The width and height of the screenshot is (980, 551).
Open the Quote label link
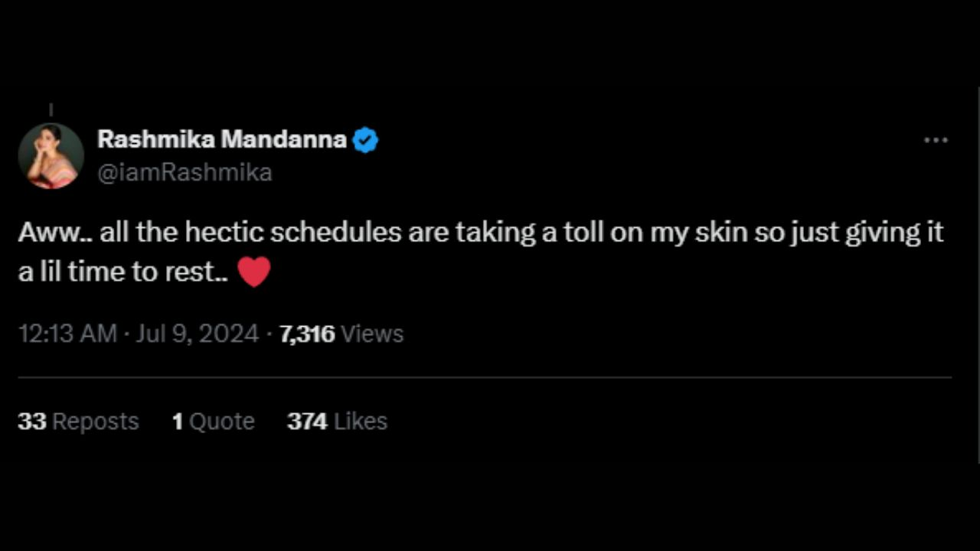[x=222, y=421]
